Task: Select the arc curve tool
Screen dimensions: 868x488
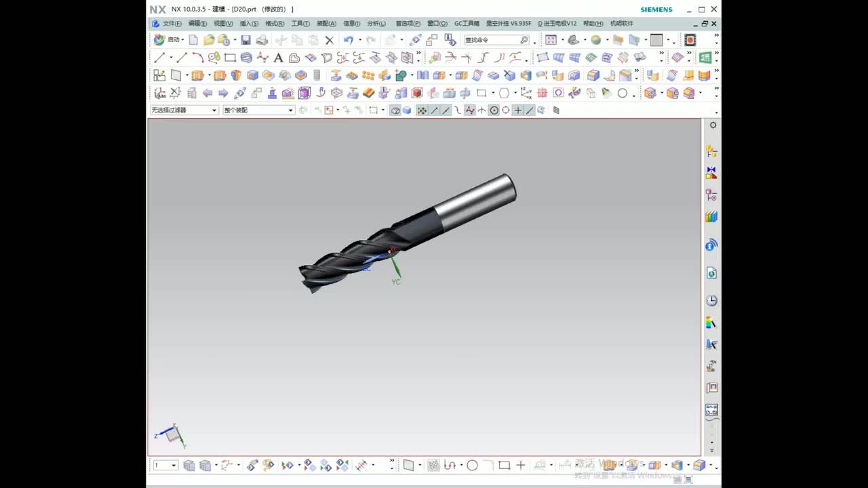Action: tap(197, 58)
